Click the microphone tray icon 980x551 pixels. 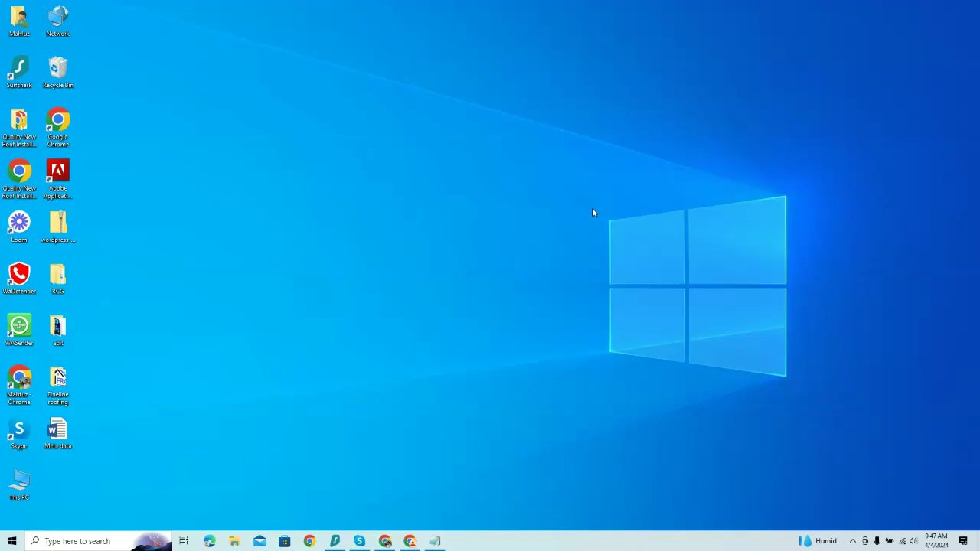click(877, 541)
